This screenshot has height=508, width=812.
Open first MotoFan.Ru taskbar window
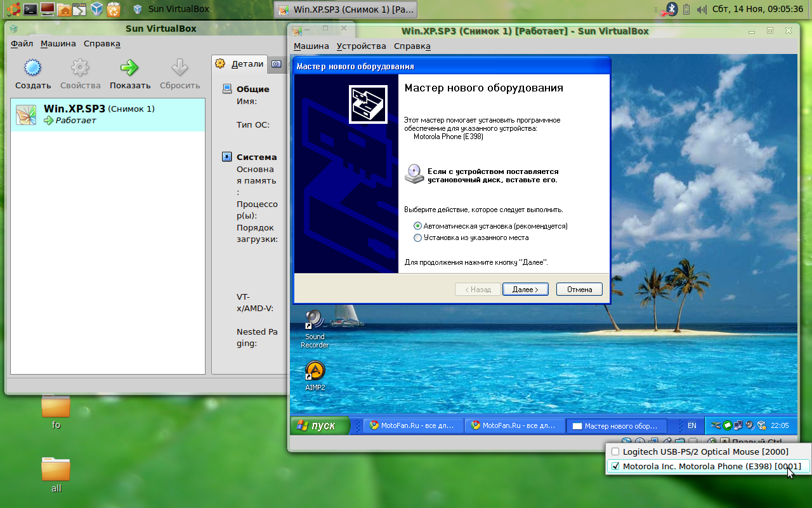click(412, 425)
